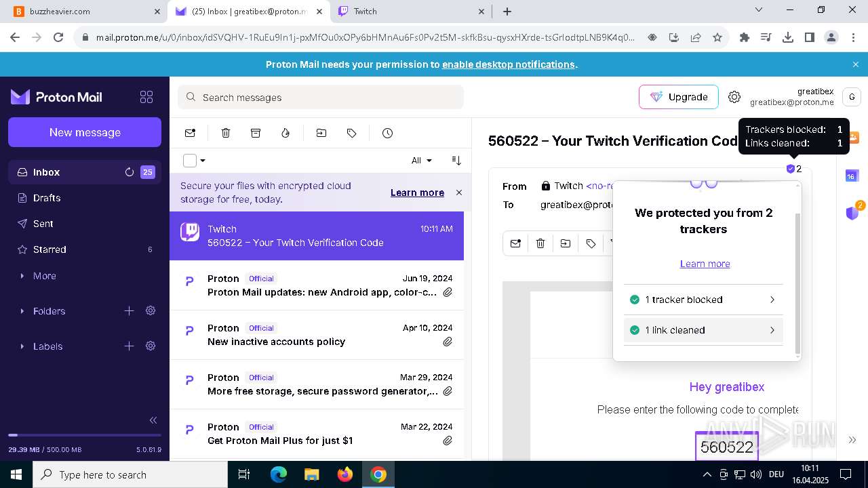Collapse the sidebar with double chevron
868x488 pixels.
153,420
